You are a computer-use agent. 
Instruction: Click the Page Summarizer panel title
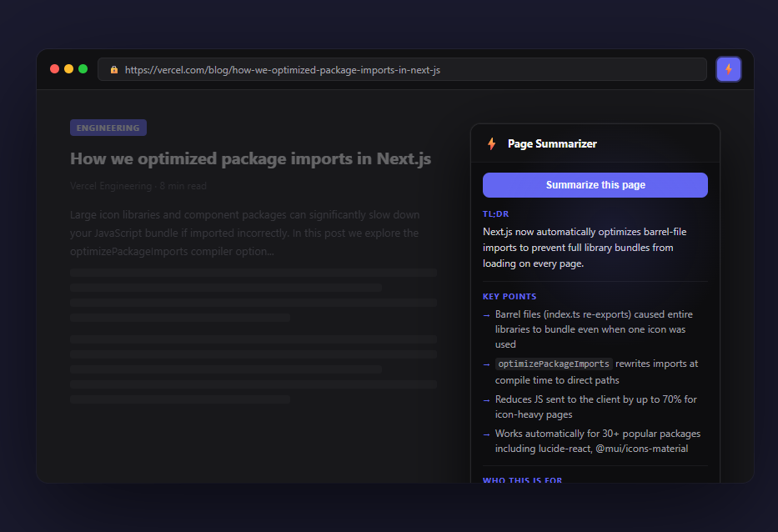(552, 144)
